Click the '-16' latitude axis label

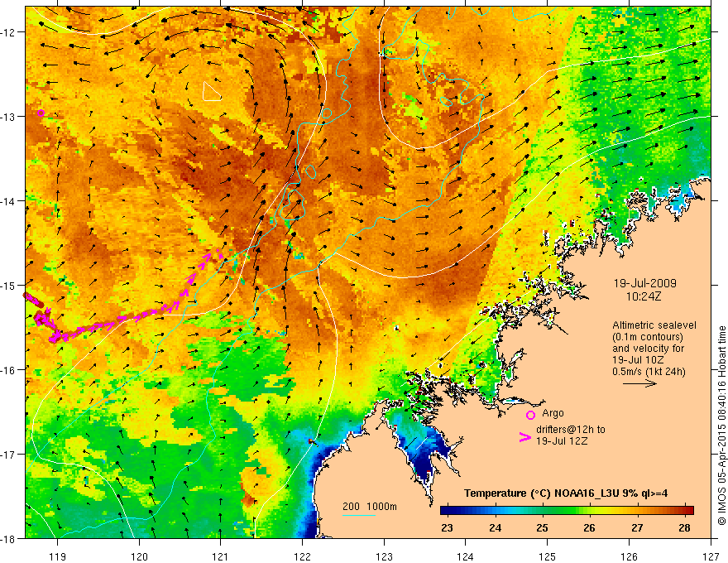point(8,370)
